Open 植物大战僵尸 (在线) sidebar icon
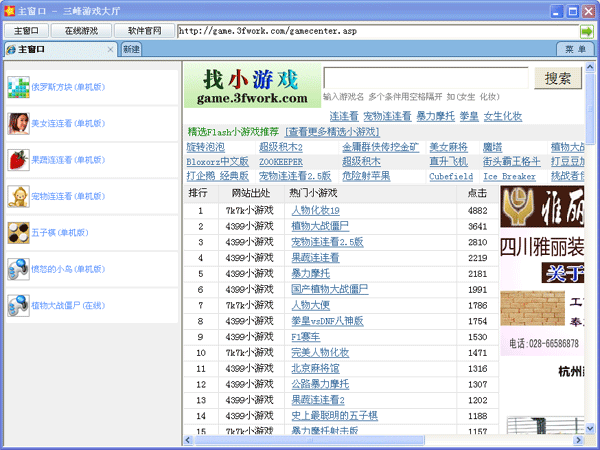 pyautogui.click(x=18, y=306)
